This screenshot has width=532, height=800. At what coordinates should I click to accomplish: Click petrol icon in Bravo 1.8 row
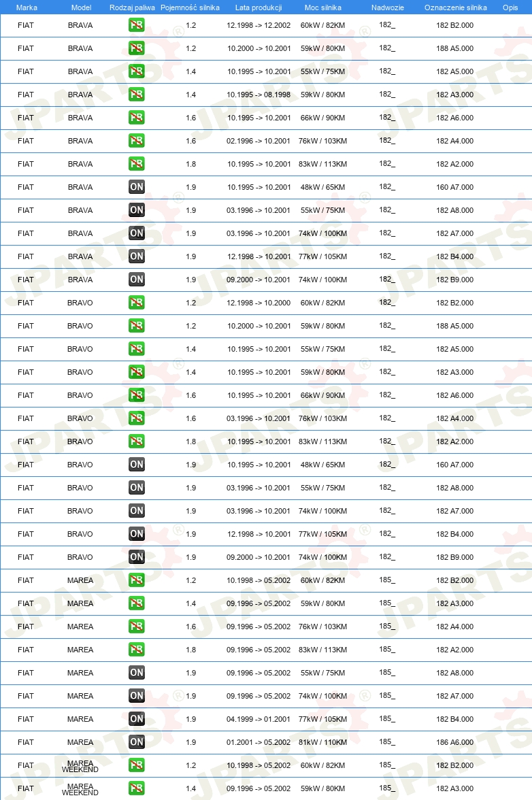136,441
